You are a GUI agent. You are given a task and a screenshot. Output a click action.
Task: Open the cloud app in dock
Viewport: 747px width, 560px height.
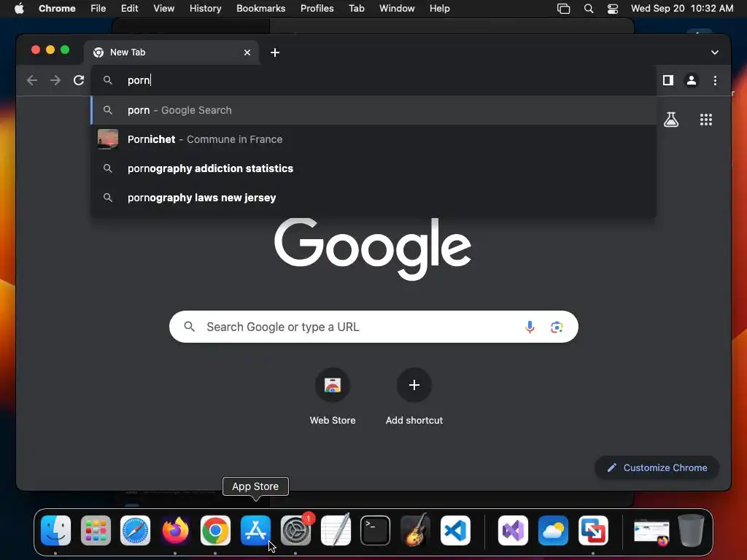[553, 531]
